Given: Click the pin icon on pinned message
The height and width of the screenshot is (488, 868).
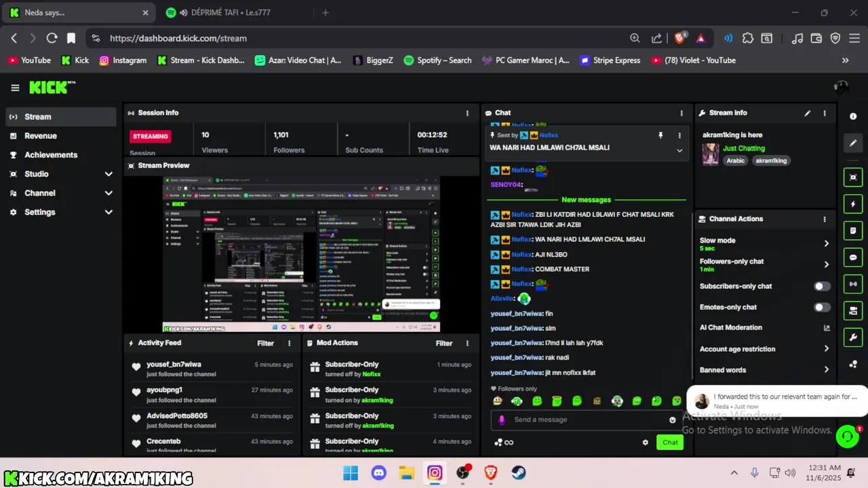Looking at the screenshot, I should point(660,136).
